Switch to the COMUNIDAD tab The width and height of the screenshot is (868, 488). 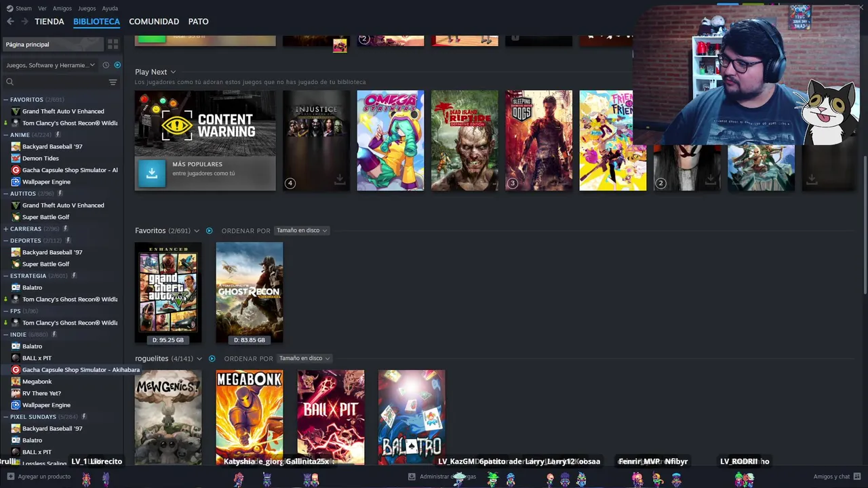pyautogui.click(x=154, y=22)
